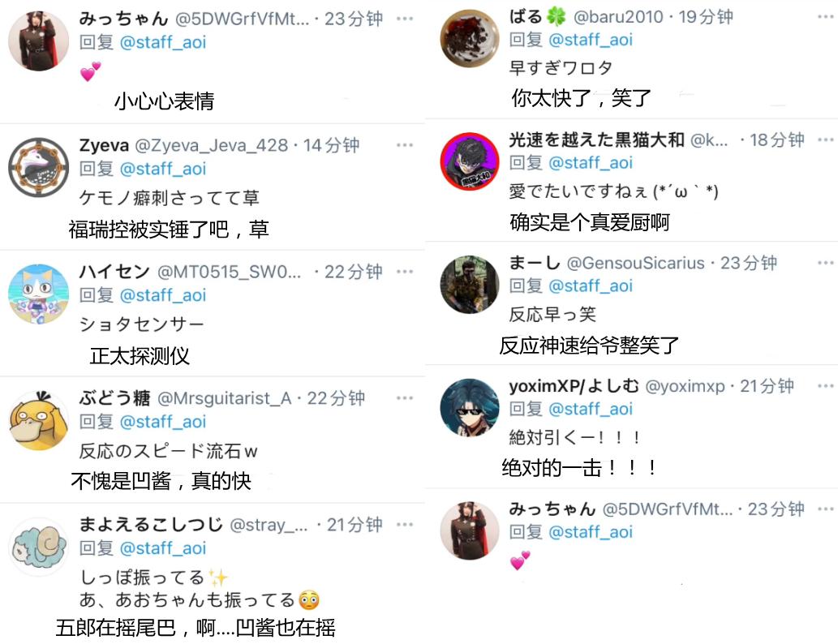The height and width of the screenshot is (644, 838).
Task: Open yoximXP's sunglasses avatar
Action: 469,408
